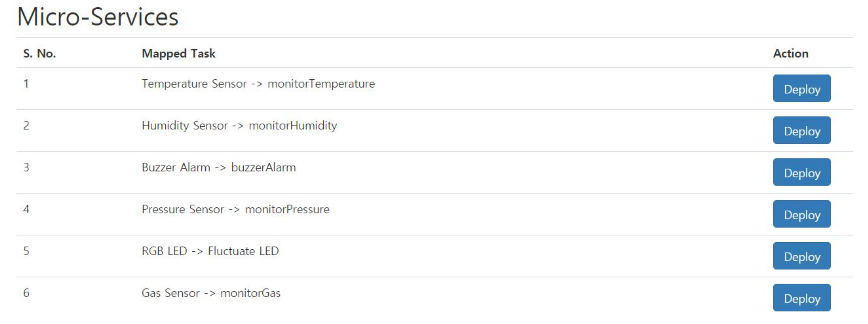This screenshot has width=868, height=324.
Task: Deploy the Temperature Sensor micro-service
Action: [801, 89]
